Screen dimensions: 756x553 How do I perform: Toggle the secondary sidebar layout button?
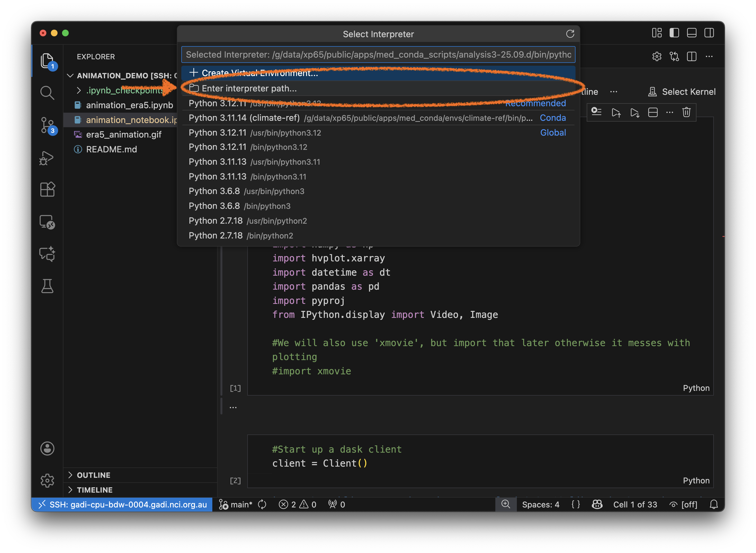[x=709, y=33]
